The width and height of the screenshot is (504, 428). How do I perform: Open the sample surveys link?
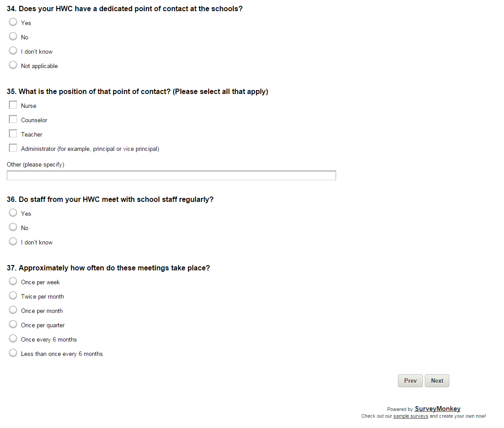(x=410, y=416)
